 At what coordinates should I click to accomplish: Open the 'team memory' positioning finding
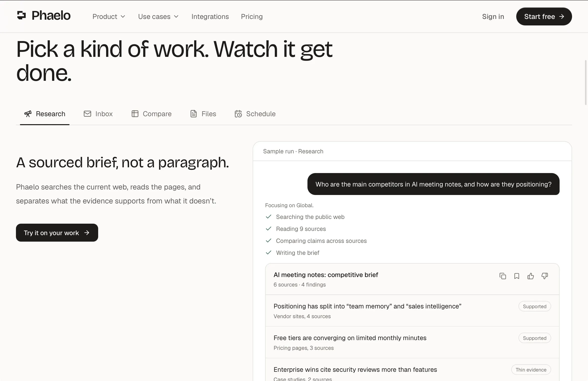(412, 311)
